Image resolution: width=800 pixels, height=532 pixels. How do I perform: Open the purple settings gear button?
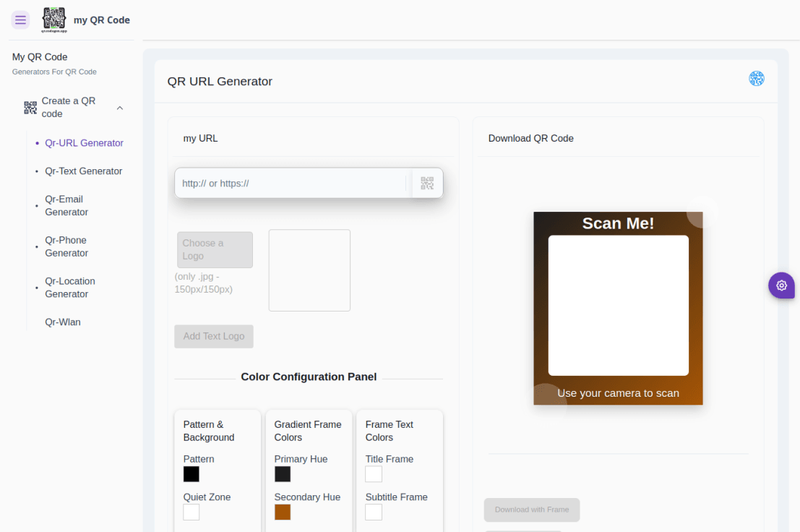tap(781, 285)
